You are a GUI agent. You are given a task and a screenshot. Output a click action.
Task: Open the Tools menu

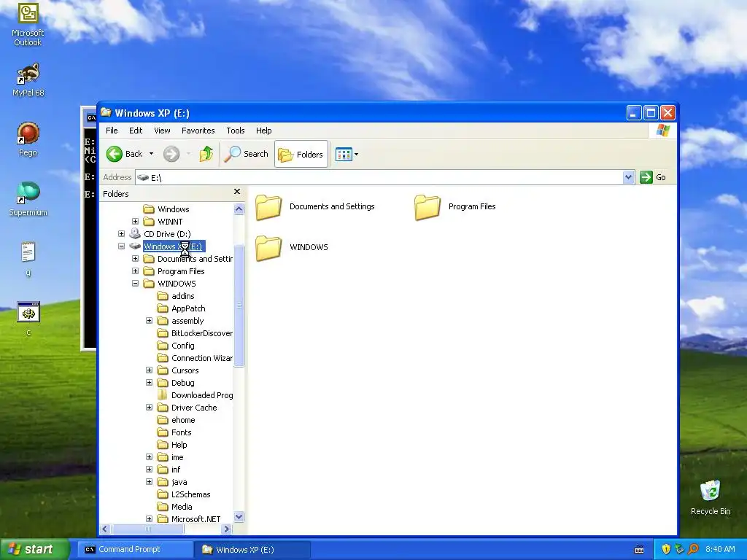[236, 131]
